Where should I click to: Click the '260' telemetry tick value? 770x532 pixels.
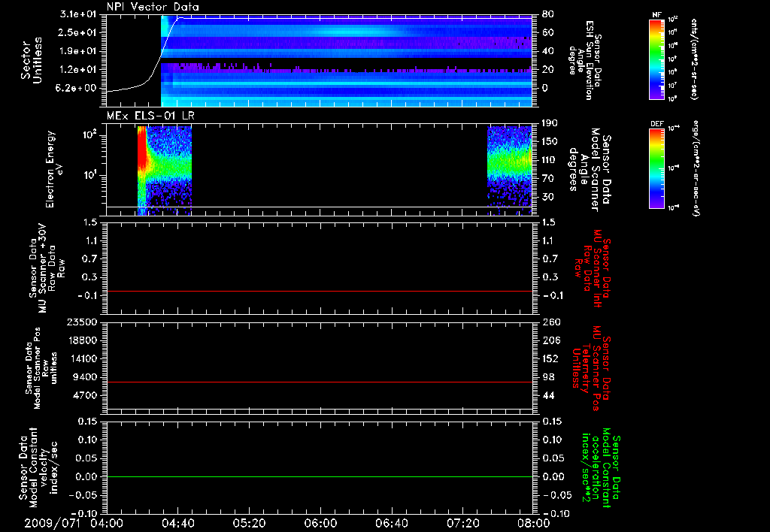click(x=550, y=322)
